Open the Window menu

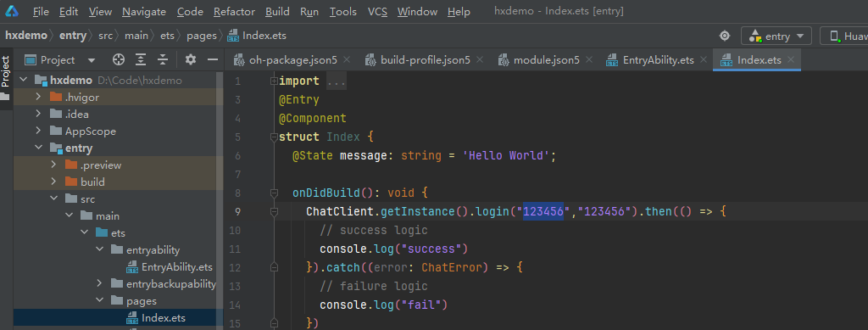click(x=417, y=12)
